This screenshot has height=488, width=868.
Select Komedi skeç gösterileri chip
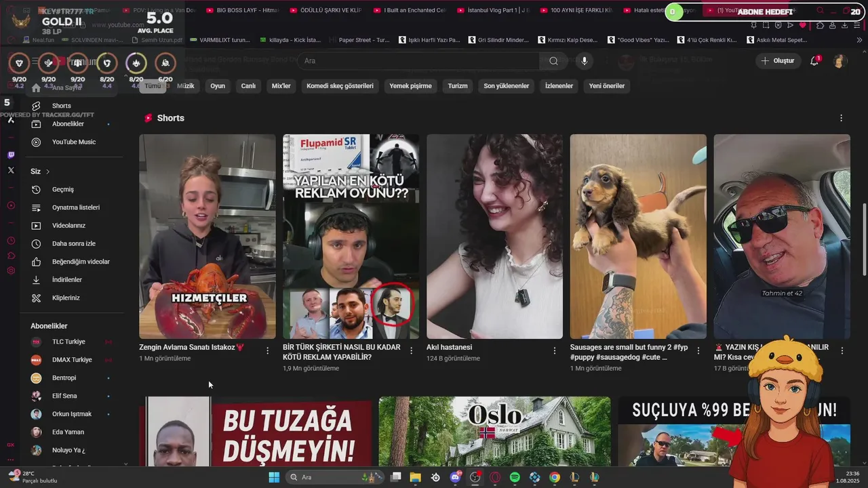340,86
